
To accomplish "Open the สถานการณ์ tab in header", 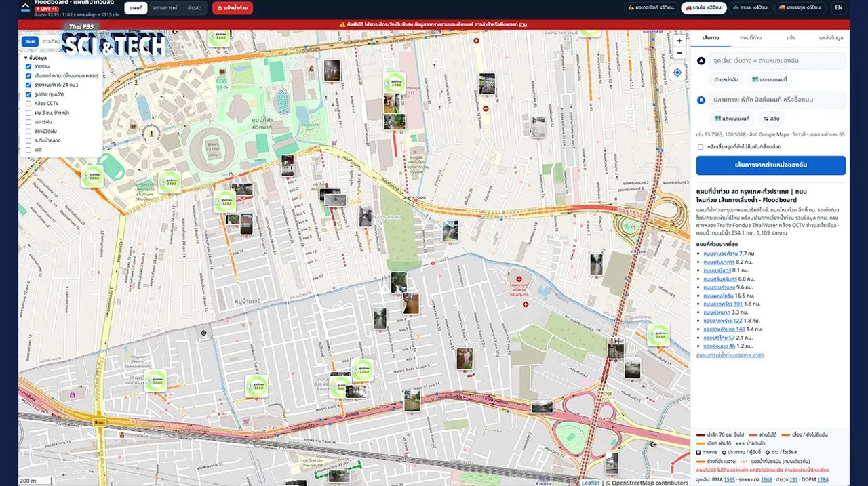I will (165, 7).
